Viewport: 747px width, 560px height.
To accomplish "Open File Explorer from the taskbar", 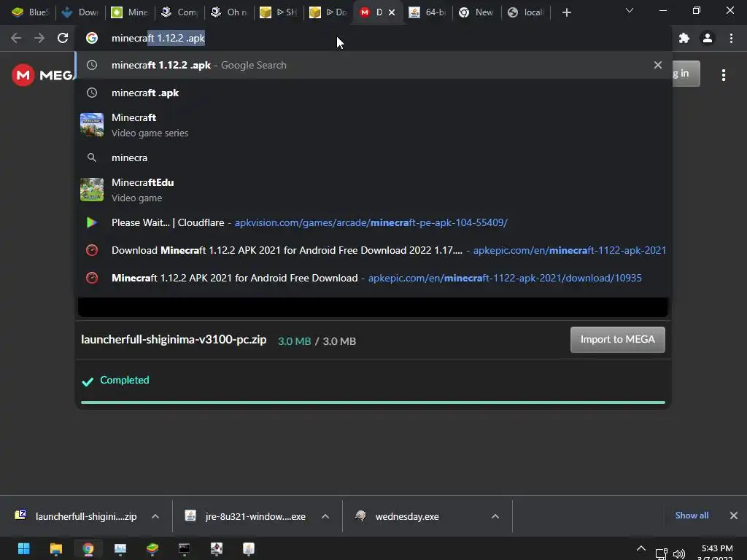I will tap(55, 548).
